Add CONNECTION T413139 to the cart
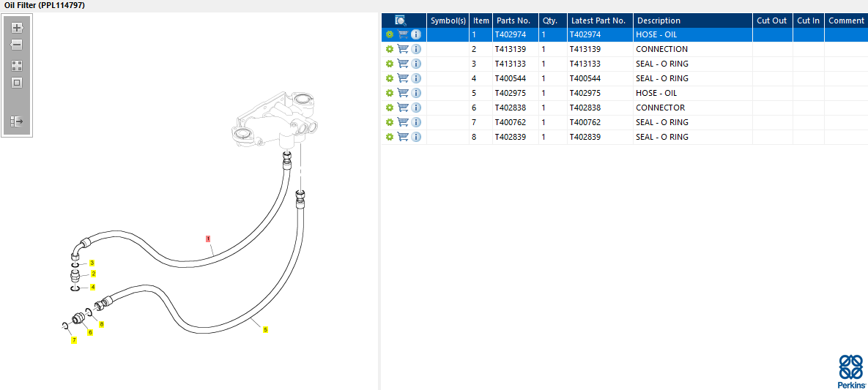 pyautogui.click(x=403, y=49)
